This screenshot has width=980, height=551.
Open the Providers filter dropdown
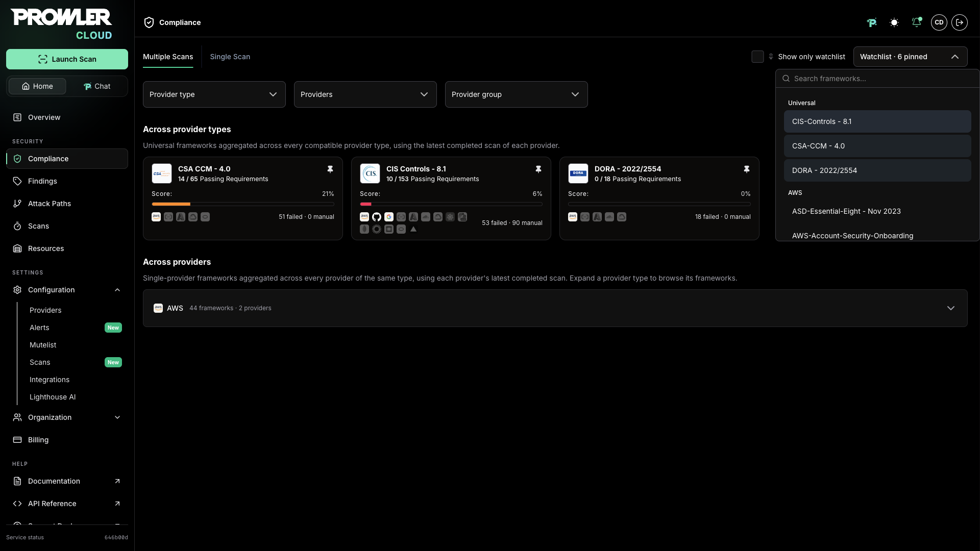point(365,94)
